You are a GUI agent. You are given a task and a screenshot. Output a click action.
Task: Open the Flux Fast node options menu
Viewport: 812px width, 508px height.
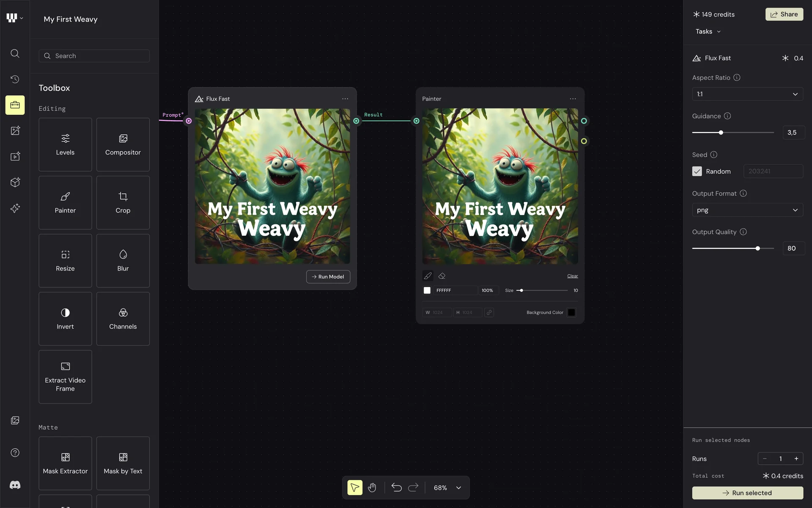tap(345, 99)
